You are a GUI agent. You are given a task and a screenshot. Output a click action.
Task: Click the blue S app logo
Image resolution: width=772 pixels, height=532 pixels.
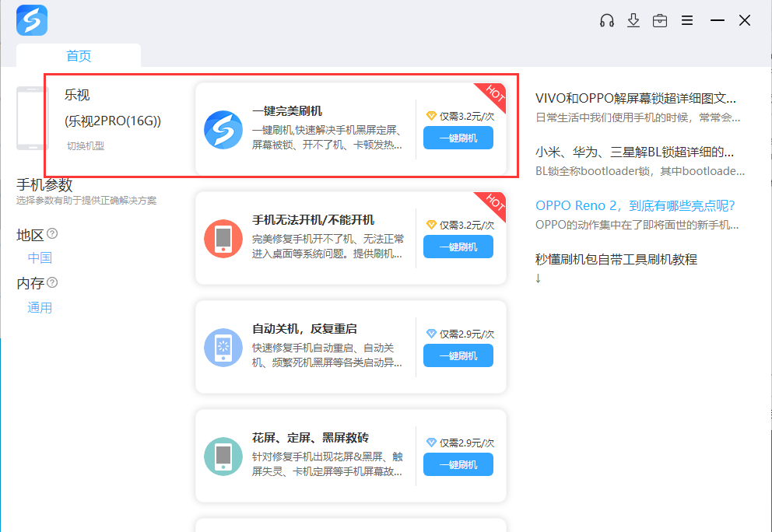(32, 20)
